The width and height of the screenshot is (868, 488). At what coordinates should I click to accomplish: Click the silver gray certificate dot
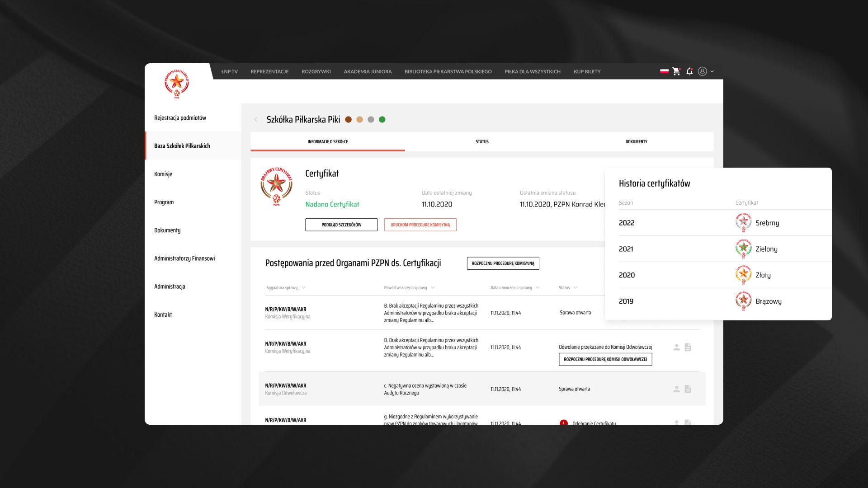(371, 120)
